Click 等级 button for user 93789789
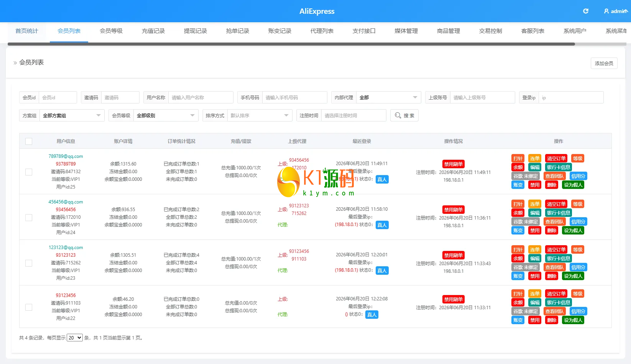Image resolution: width=631 pixels, height=364 pixels. click(578, 159)
